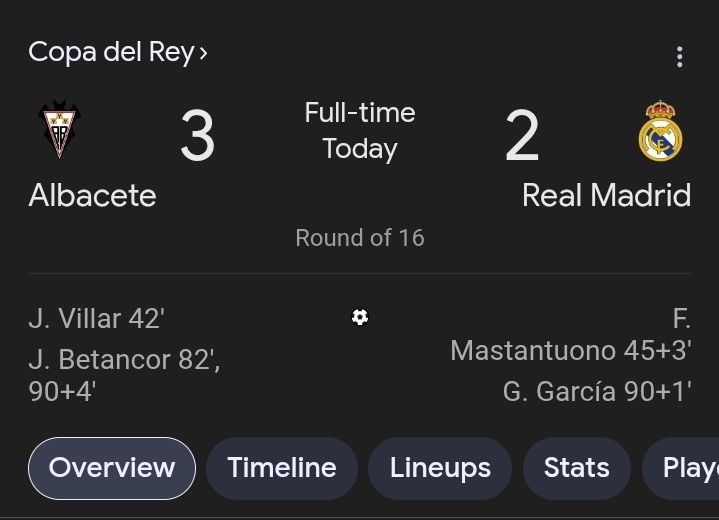Image resolution: width=719 pixels, height=520 pixels.
Task: Click the Albacete team name
Action: click(92, 195)
